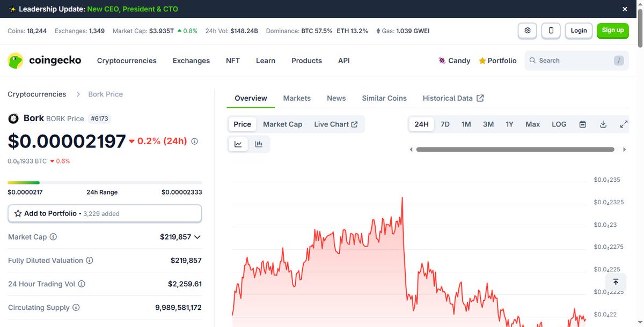The width and height of the screenshot is (644, 327).
Task: Select the Max time range
Action: click(x=532, y=124)
